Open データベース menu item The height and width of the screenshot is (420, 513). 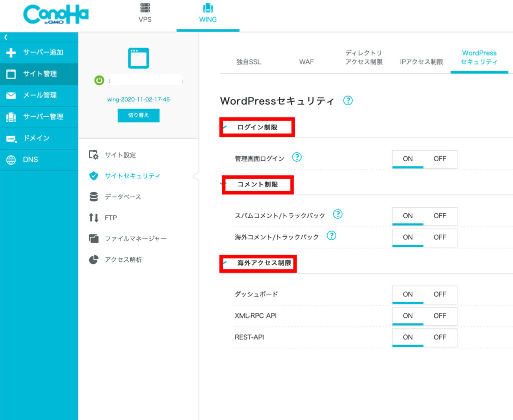coord(123,197)
